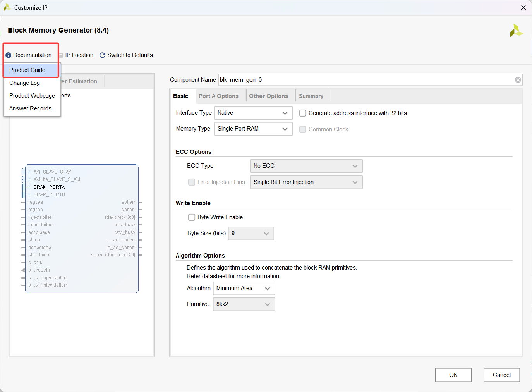Expand the AXI_SLAVE_S_AXI plus icon
The width and height of the screenshot is (532, 392).
[x=29, y=172]
